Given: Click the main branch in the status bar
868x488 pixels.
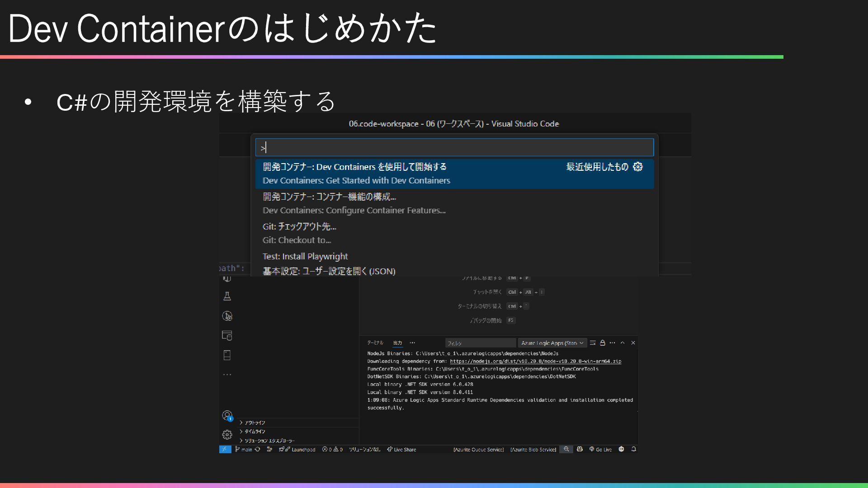Looking at the screenshot, I should [x=244, y=449].
